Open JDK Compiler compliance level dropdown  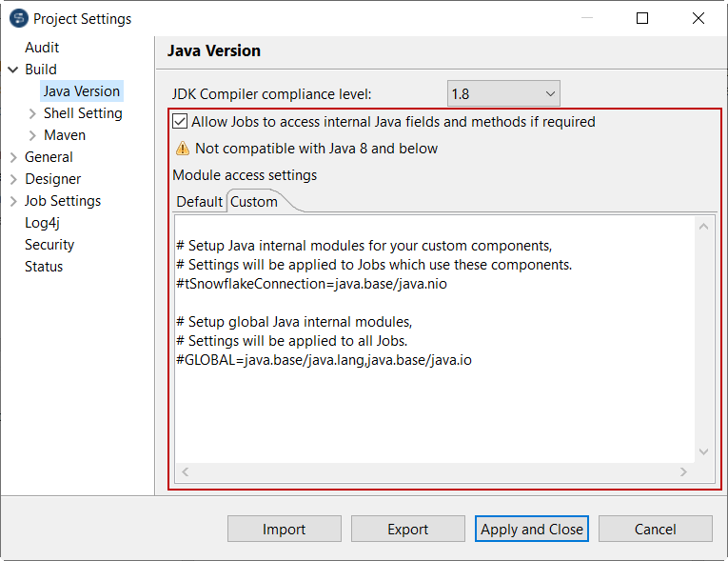(x=503, y=93)
